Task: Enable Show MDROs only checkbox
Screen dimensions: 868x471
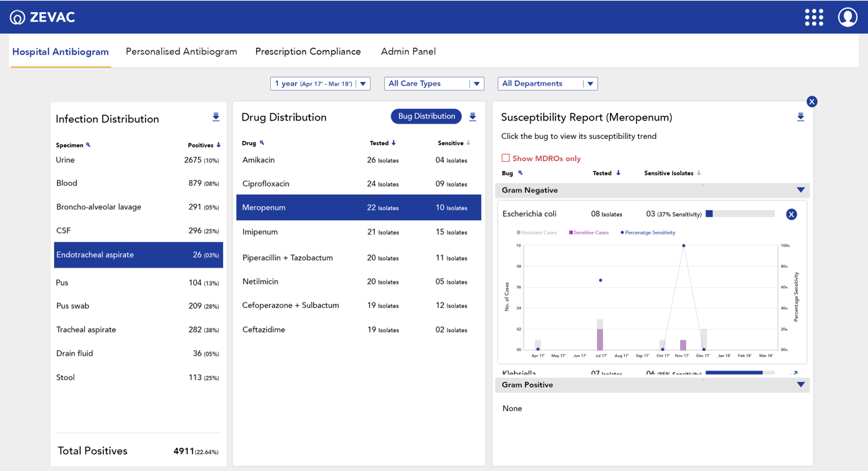Action: [505, 158]
